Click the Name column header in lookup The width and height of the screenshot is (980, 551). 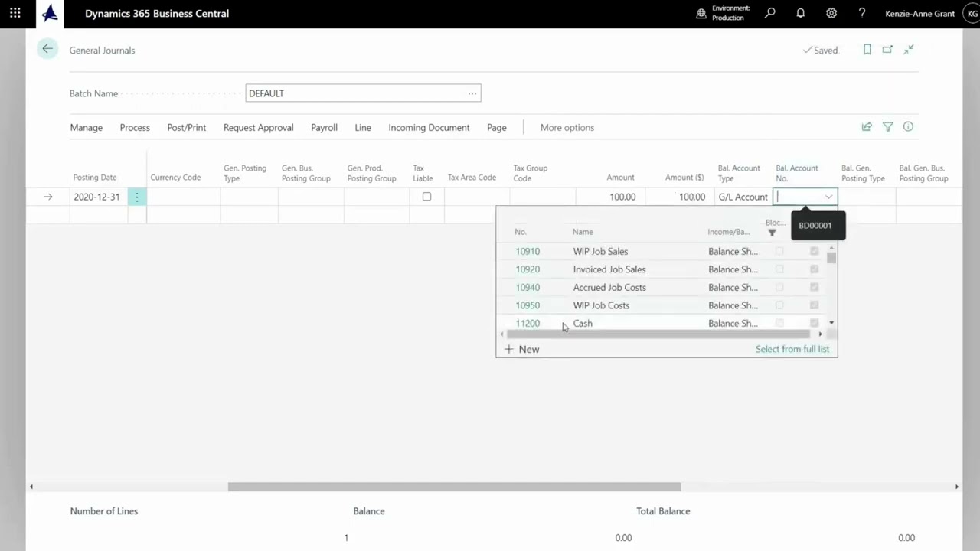pyautogui.click(x=583, y=232)
